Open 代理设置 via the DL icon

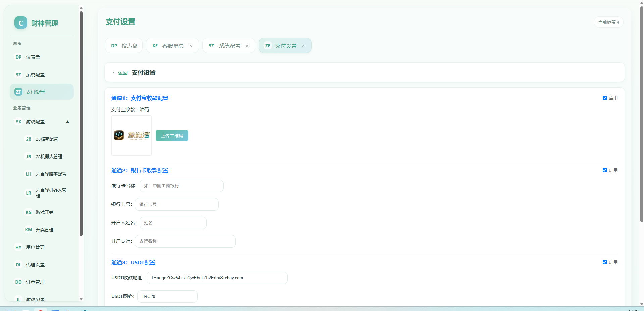coord(18,265)
